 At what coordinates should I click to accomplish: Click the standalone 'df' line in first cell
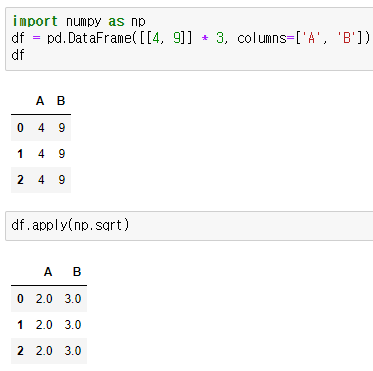point(18,55)
